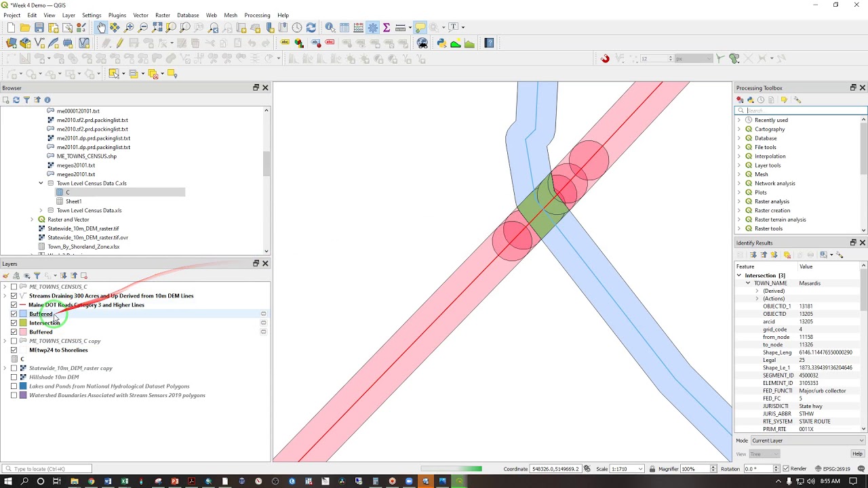
Task: Click the Zoom Out magnifier tool
Action: tap(143, 28)
